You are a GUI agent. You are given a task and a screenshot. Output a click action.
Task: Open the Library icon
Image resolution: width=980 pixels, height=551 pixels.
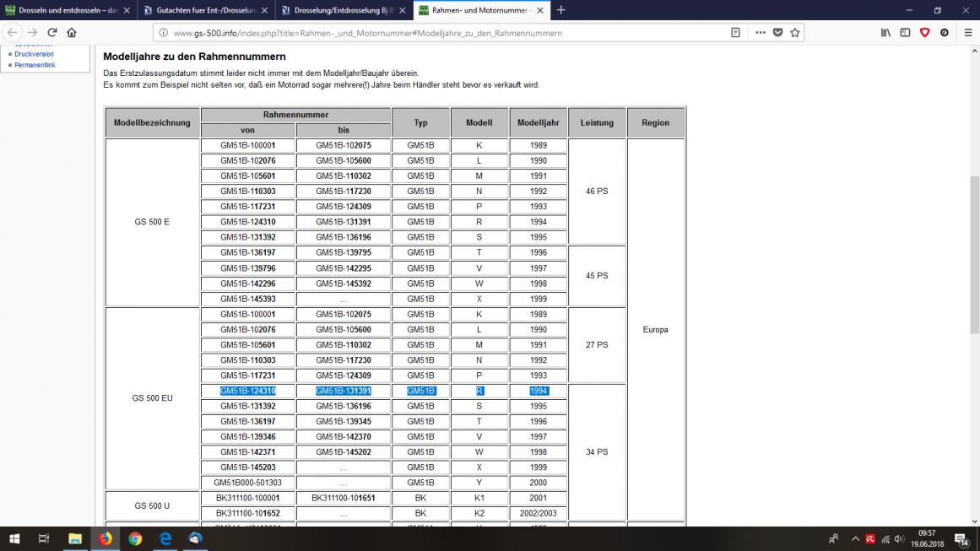pos(885,32)
